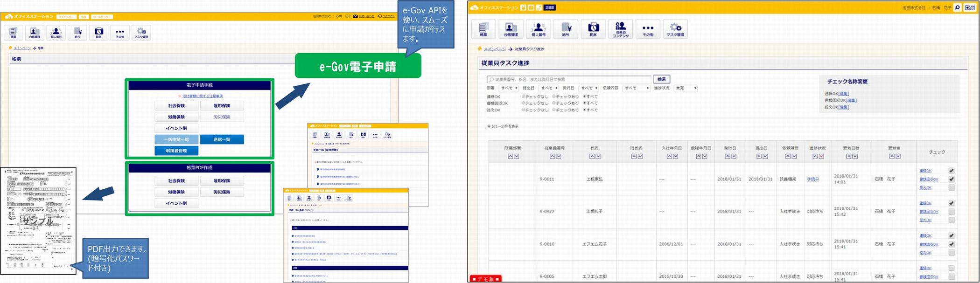Click メインページ link in right breadcrumb
Image resolution: width=980 pixels, height=283 pixels.
(x=494, y=49)
